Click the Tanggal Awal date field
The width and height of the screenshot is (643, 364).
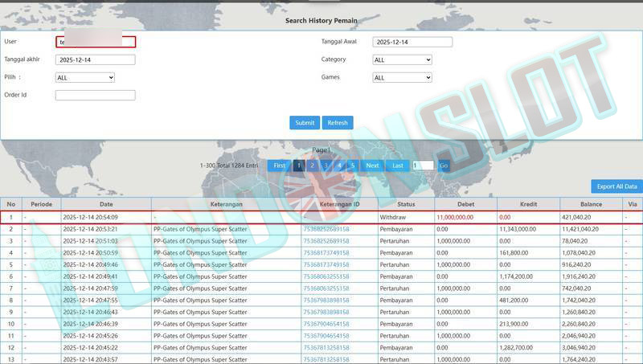click(x=412, y=42)
